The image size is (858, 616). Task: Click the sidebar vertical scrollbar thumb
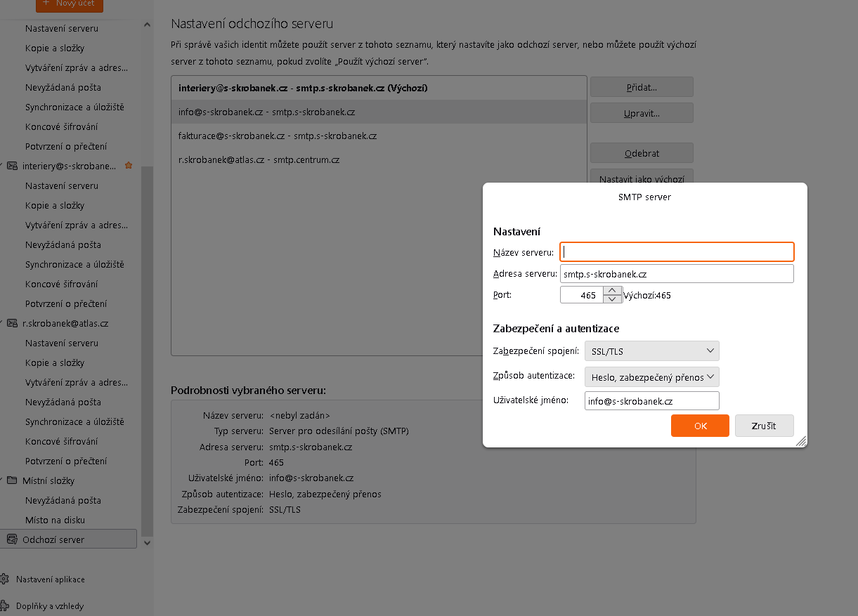click(147, 351)
